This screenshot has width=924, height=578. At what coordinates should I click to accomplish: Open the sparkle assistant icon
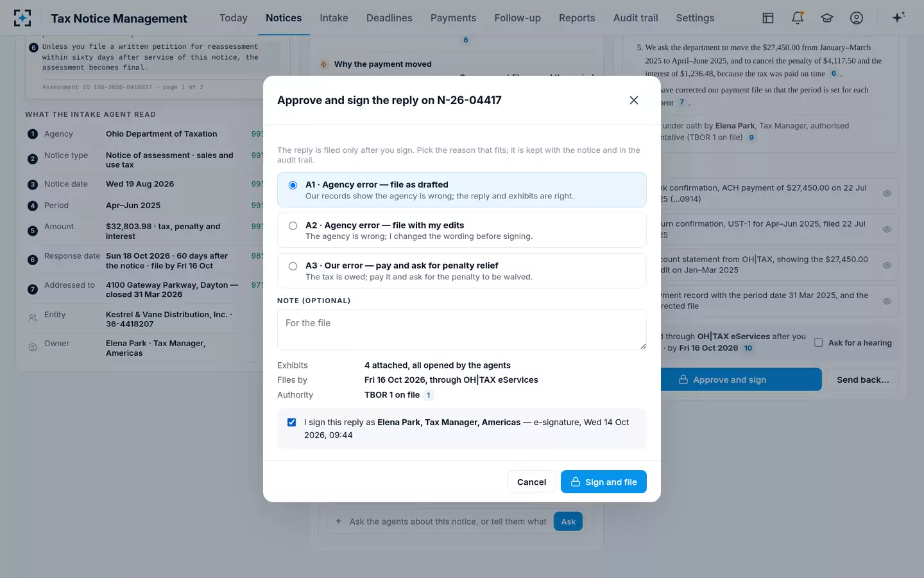(x=898, y=17)
